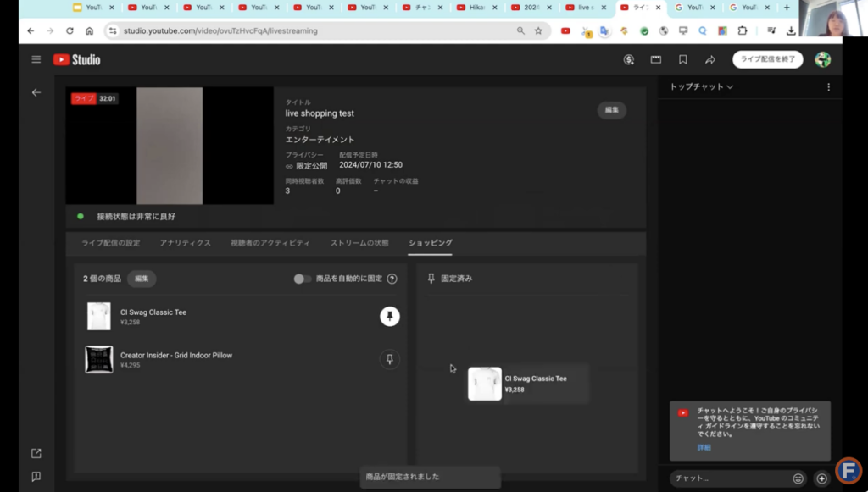Click the 固定済み panel heading
The height and width of the screenshot is (492, 868).
pos(456,279)
